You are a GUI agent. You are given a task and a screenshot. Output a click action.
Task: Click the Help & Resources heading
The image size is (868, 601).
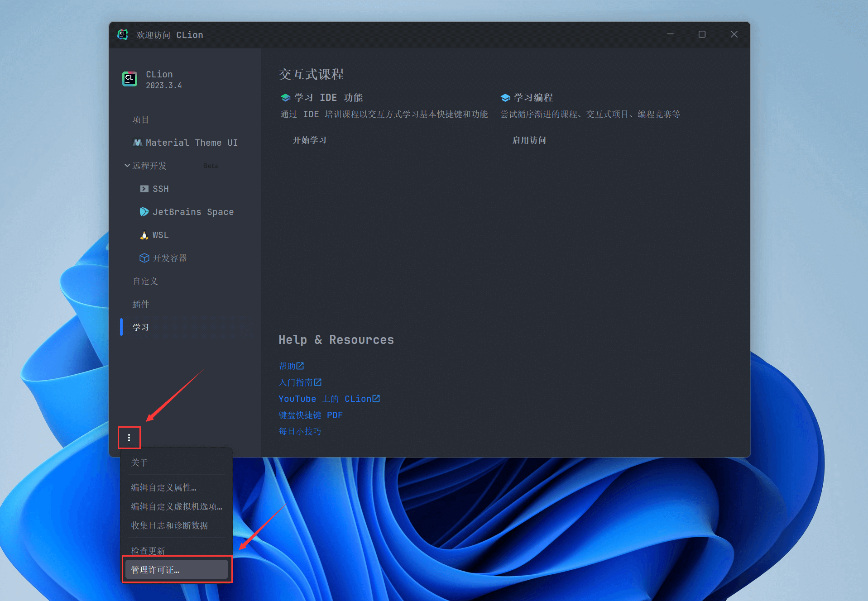tap(336, 339)
